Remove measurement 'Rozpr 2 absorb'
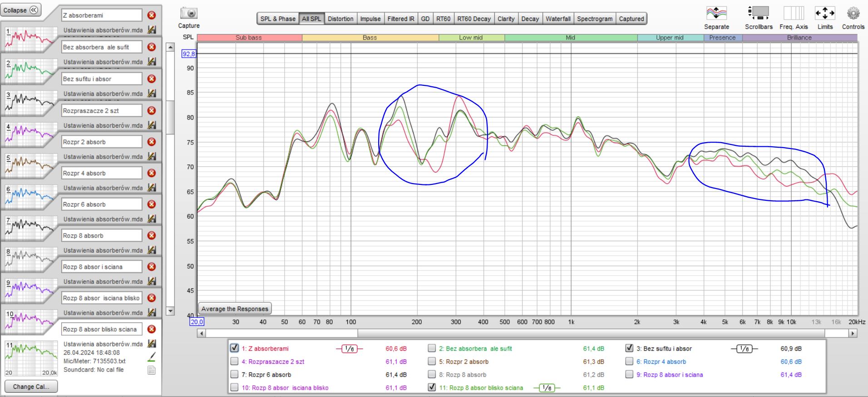 (x=152, y=142)
